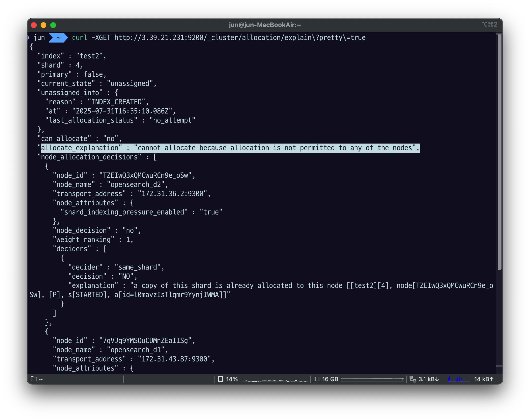Click the ⌥⌘2 shortcut indicator in title bar
The width and height of the screenshot is (530, 420).
(489, 25)
